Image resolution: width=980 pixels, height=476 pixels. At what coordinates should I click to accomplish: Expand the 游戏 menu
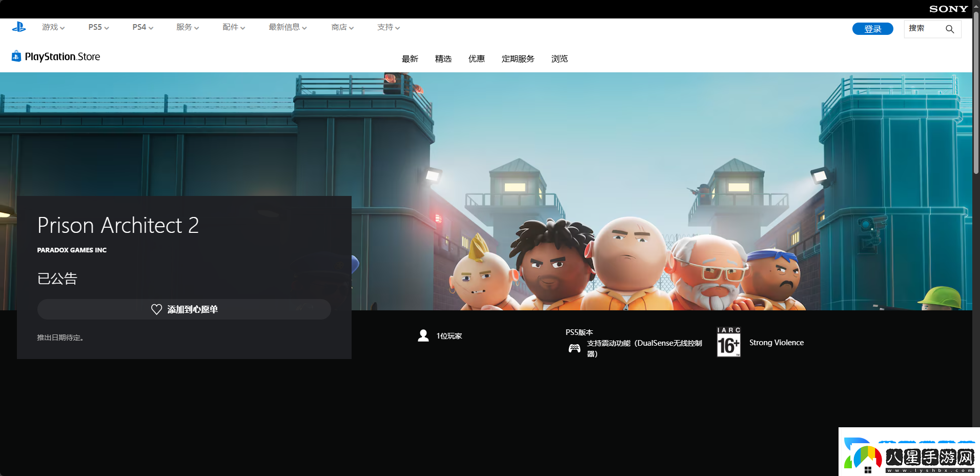53,27
